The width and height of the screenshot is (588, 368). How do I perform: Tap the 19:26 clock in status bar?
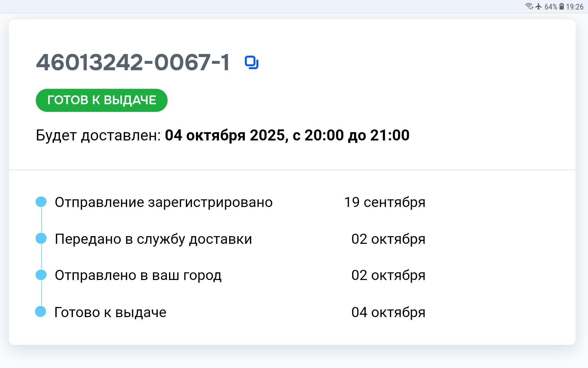575,7
